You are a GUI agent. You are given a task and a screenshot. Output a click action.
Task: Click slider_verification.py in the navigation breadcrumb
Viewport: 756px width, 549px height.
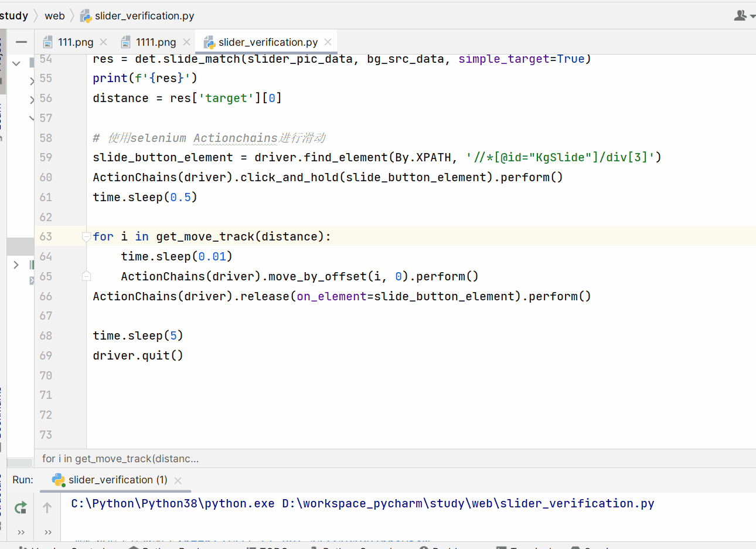pos(145,16)
